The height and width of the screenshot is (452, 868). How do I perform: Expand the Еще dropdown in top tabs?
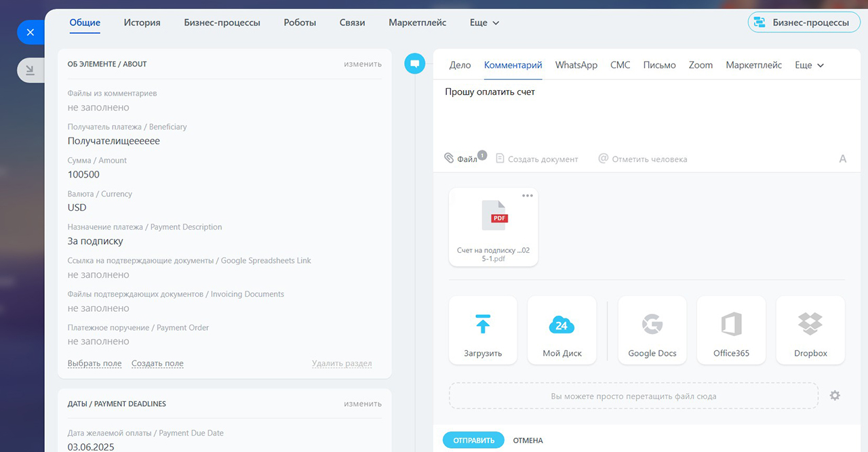484,22
